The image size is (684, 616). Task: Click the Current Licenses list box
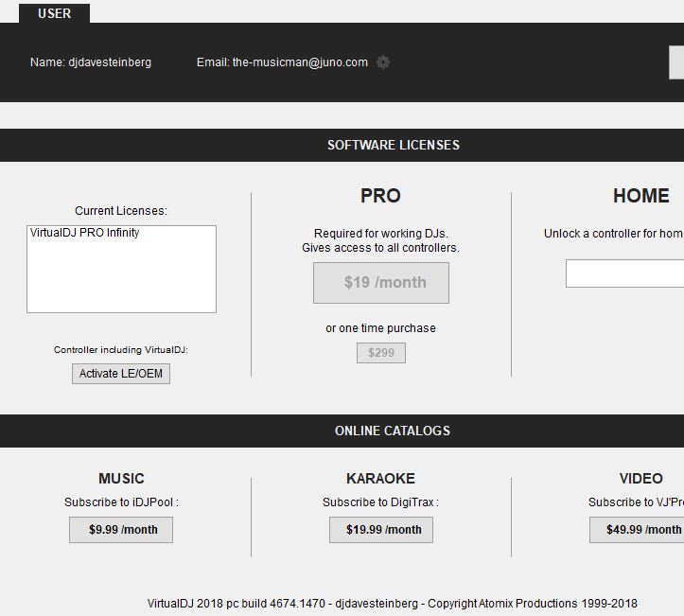tap(121, 269)
